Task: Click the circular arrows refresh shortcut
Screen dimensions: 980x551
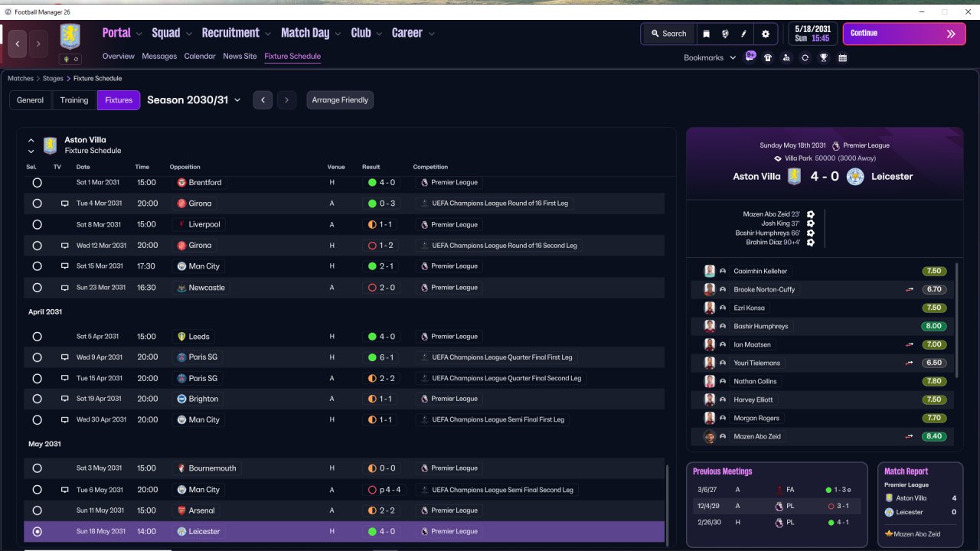Action: click(805, 57)
